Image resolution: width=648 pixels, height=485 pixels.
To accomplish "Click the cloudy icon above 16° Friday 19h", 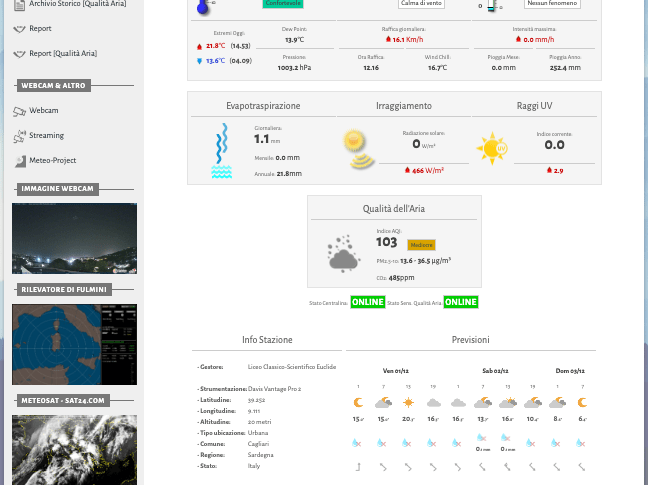I will click(434, 402).
